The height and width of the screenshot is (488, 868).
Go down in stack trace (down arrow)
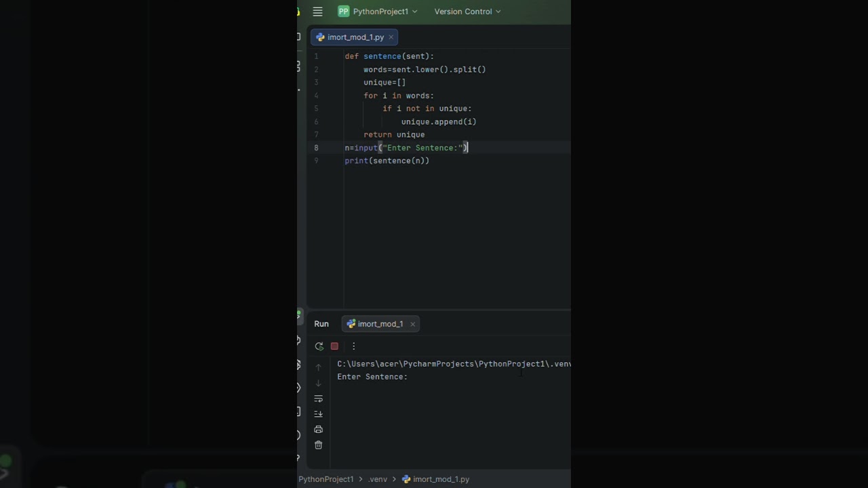click(318, 383)
